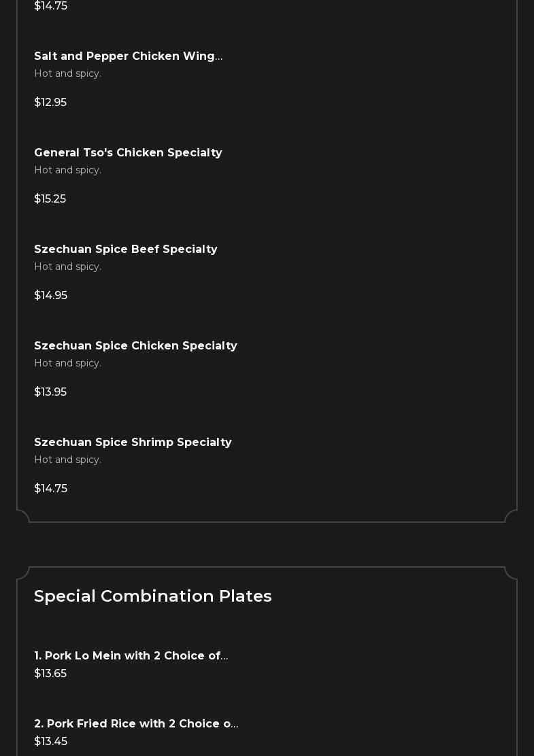Click the $13.45 Fried Rice price
The image size is (534, 756).
coord(50,742)
